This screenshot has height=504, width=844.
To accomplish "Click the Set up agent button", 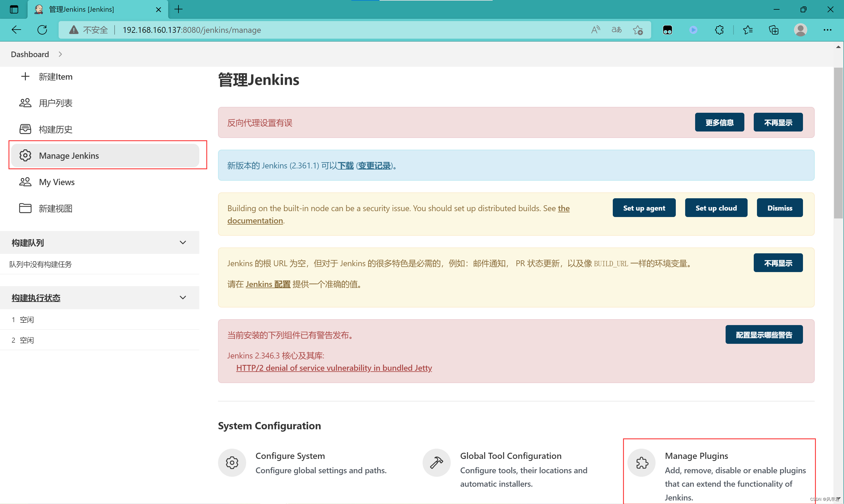I will click(644, 208).
